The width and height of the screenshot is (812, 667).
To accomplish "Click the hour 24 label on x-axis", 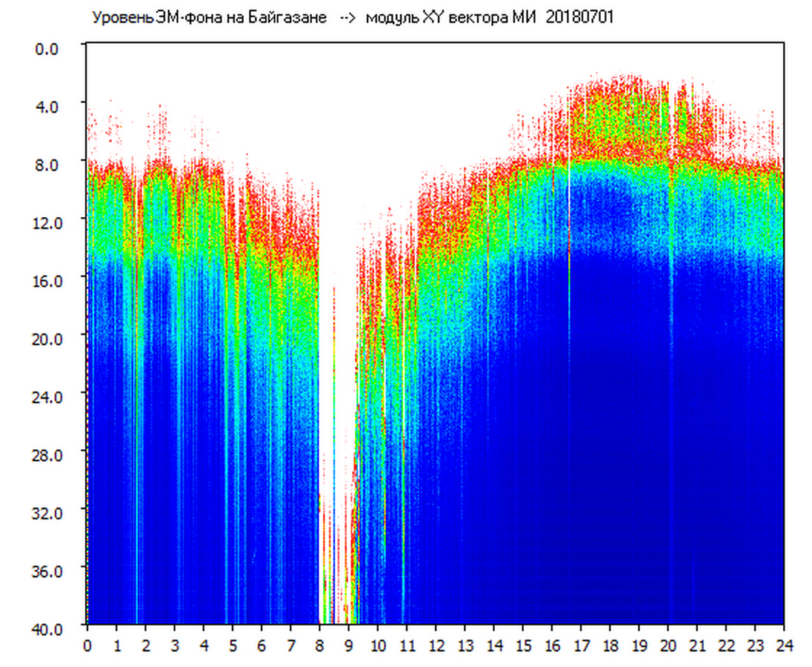I will coord(784,646).
